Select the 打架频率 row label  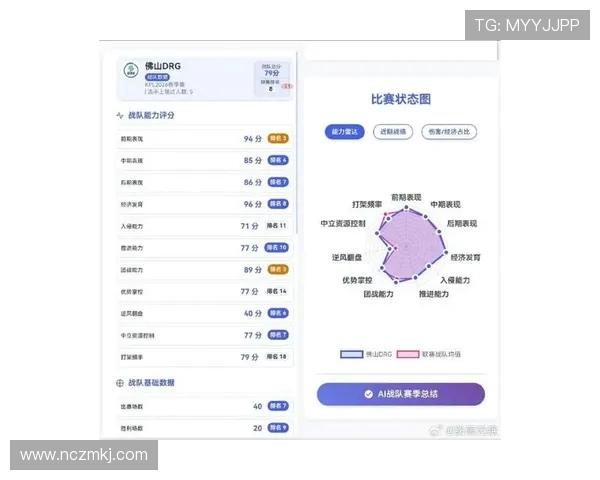pyautogui.click(x=132, y=357)
